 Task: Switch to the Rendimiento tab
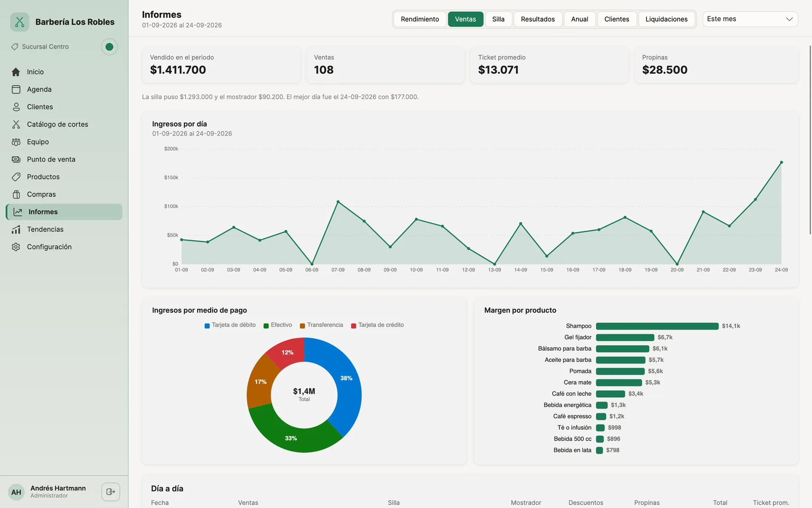(420, 19)
